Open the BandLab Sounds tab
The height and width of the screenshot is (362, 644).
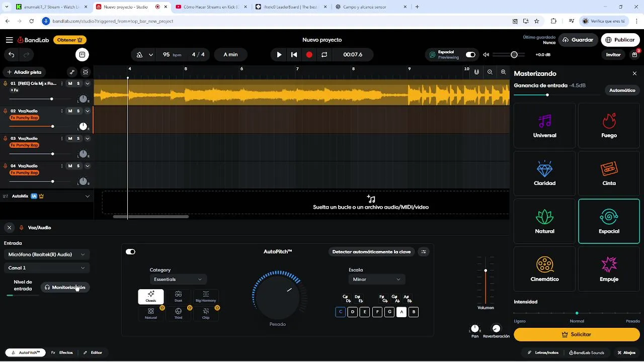pos(587,353)
